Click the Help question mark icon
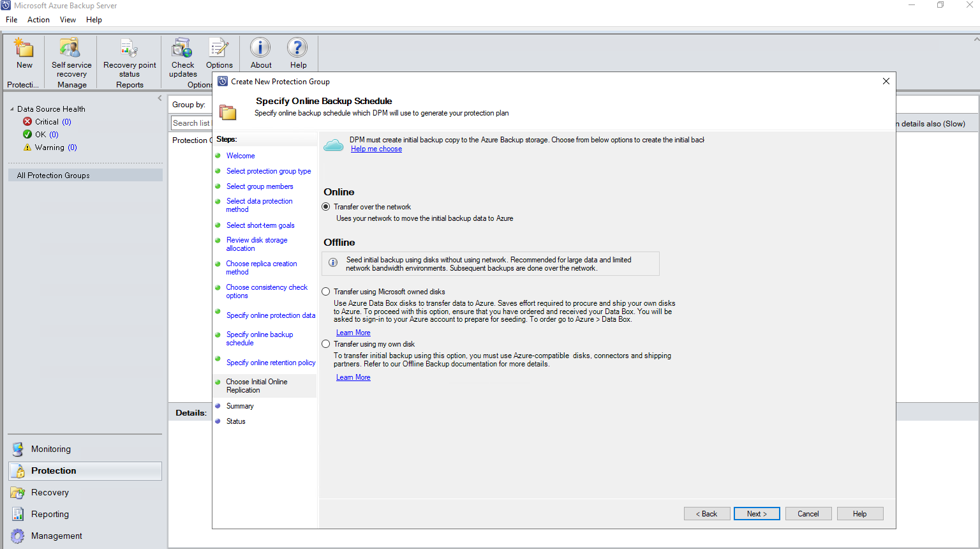980x549 pixels. pos(297,48)
